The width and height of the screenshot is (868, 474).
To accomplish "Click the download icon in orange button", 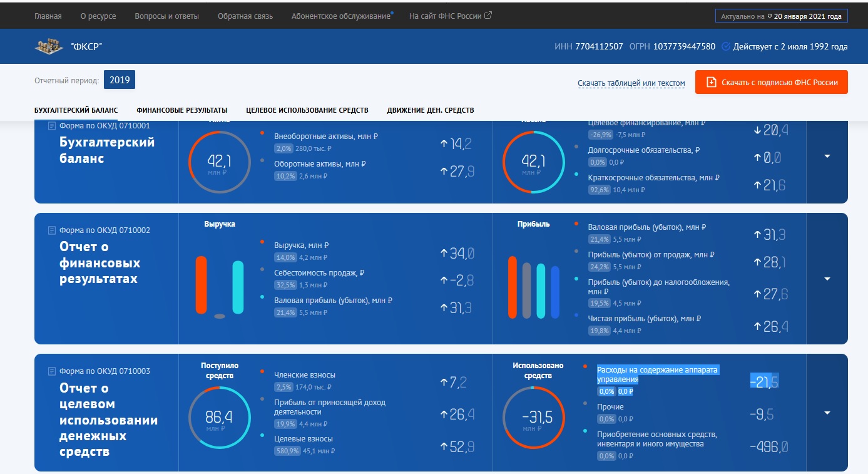I will click(711, 82).
